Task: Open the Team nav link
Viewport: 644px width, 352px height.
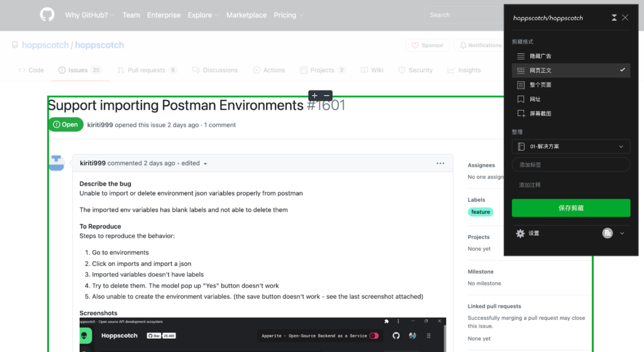Action: point(131,15)
